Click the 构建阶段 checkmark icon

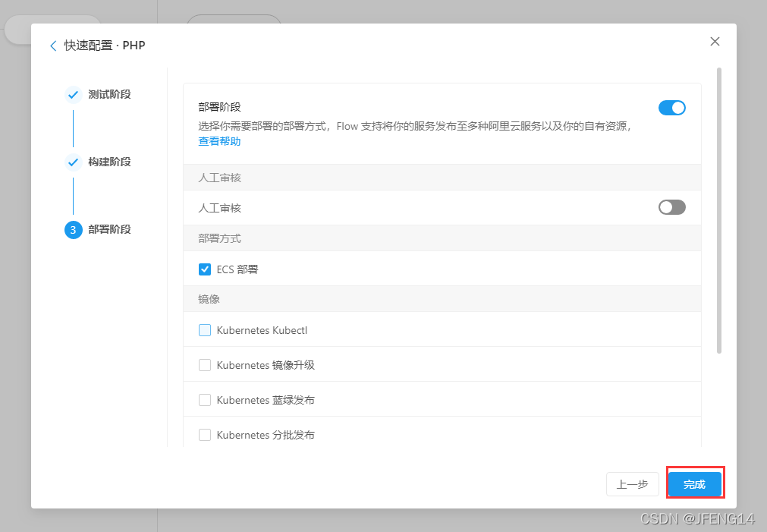point(74,162)
